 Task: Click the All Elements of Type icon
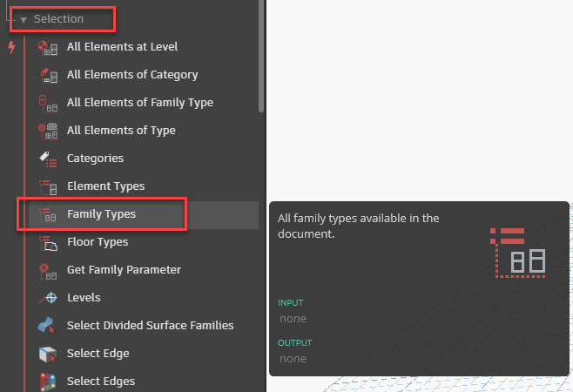coord(48,131)
